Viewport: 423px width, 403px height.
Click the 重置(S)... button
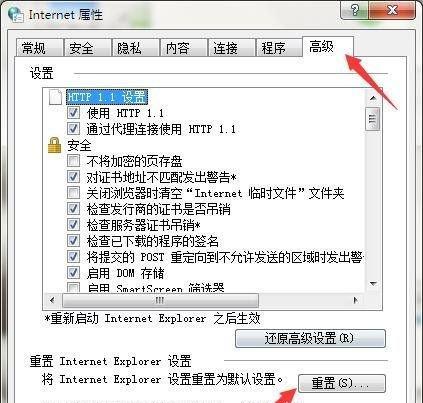coord(342,383)
